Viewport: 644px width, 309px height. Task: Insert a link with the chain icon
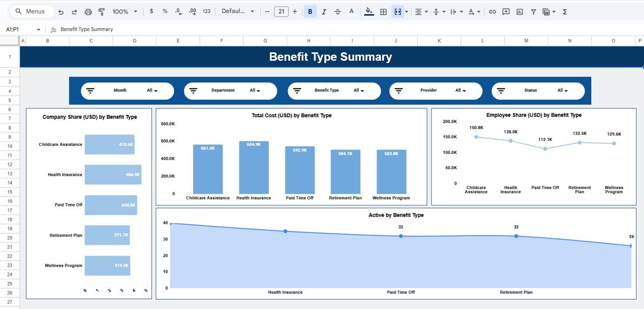point(492,11)
